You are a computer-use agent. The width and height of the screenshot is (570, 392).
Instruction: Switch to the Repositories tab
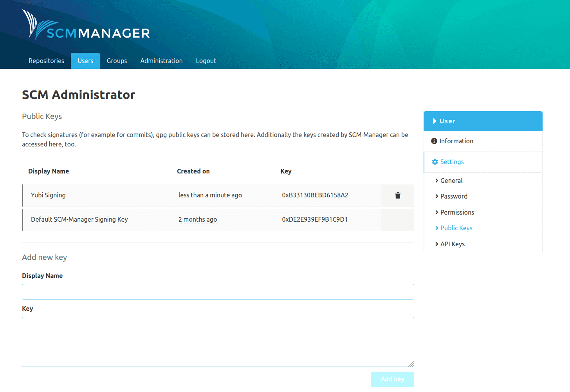pos(46,61)
